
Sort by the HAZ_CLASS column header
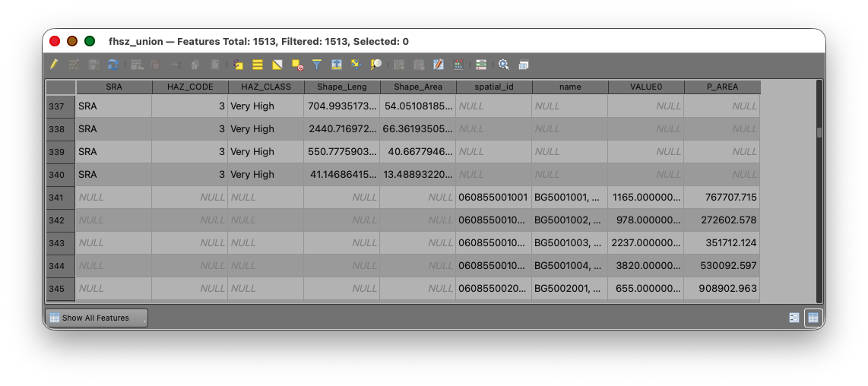pos(266,87)
